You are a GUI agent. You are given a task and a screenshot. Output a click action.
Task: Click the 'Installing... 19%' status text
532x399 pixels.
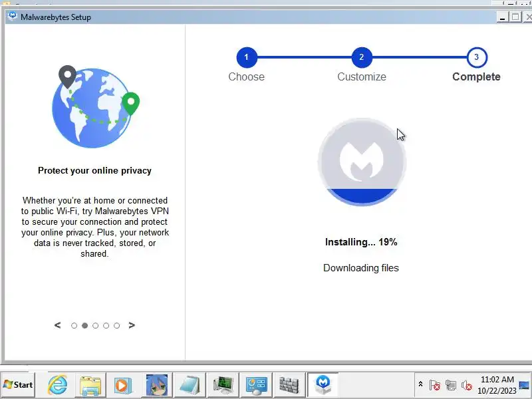pos(361,242)
